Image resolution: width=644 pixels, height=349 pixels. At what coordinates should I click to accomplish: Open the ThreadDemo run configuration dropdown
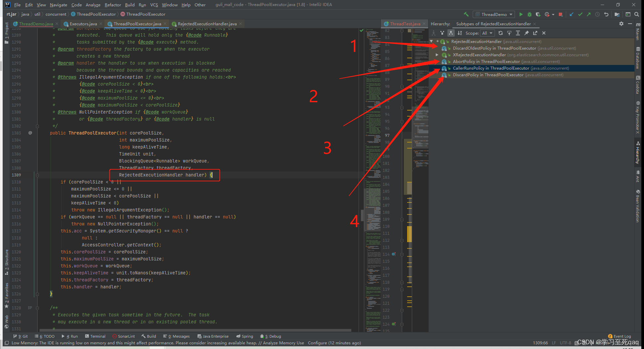494,14
